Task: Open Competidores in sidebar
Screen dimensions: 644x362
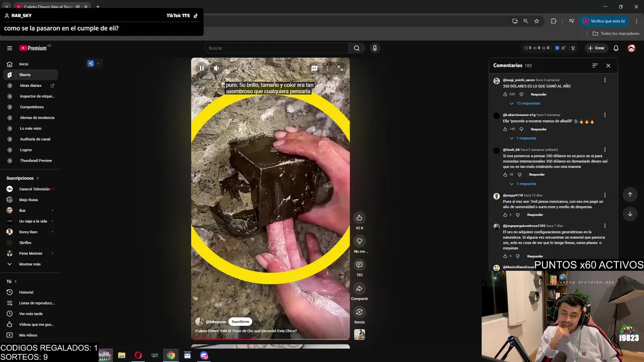Action: 30,107
